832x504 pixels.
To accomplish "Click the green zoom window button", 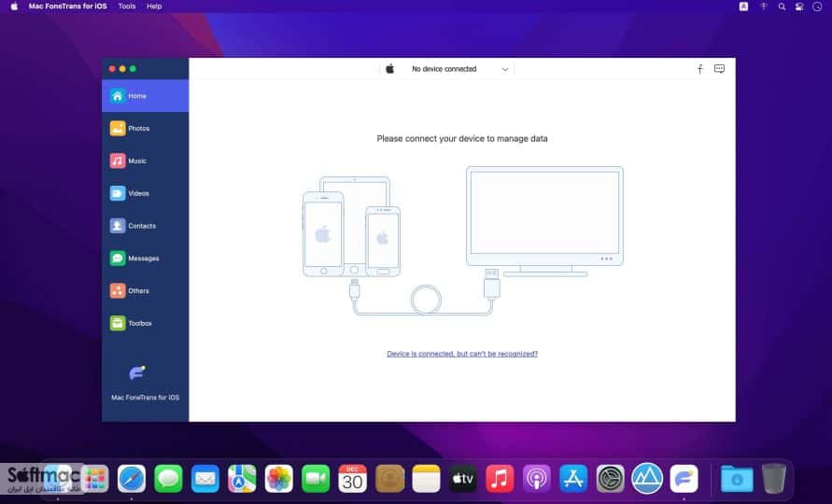I will (x=133, y=68).
